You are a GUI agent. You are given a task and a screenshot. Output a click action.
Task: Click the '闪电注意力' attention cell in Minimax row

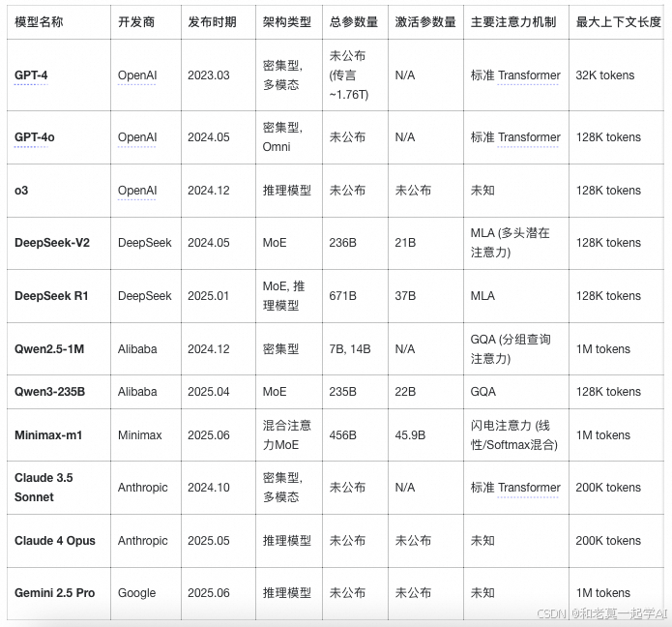pos(516,435)
